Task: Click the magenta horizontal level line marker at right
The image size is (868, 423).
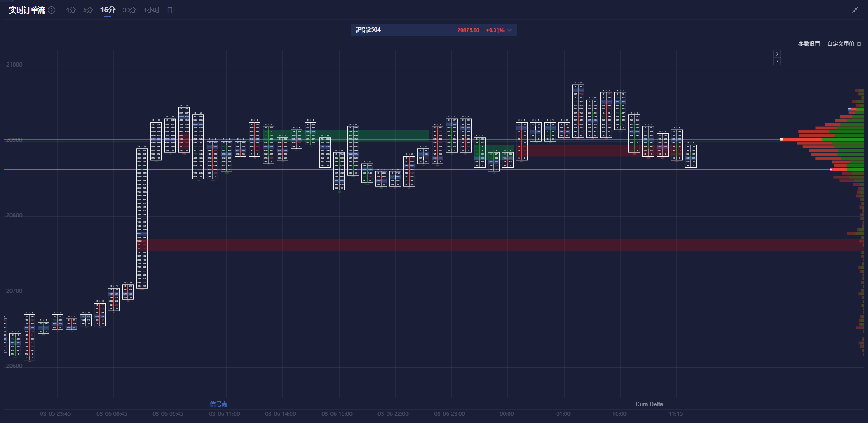Action: coord(831,169)
